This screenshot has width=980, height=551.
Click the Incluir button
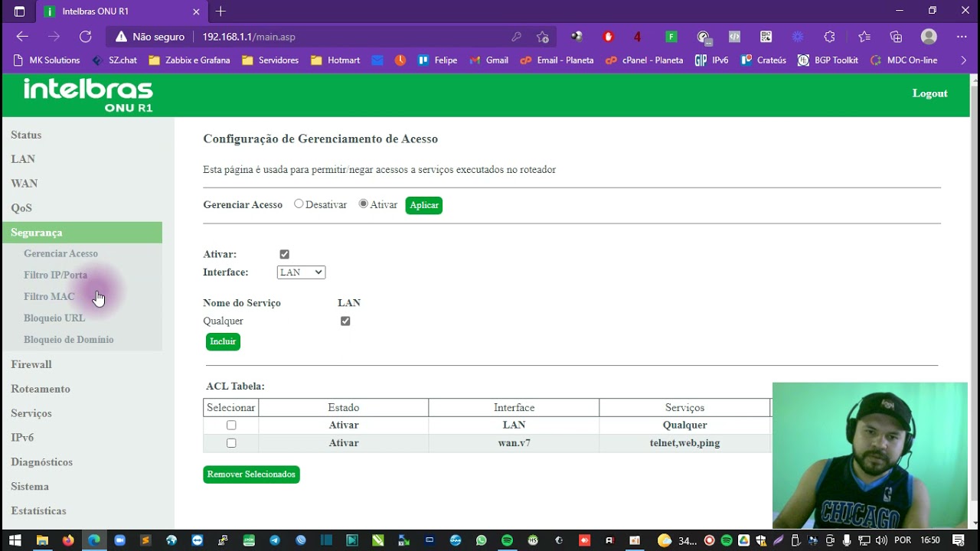click(223, 341)
